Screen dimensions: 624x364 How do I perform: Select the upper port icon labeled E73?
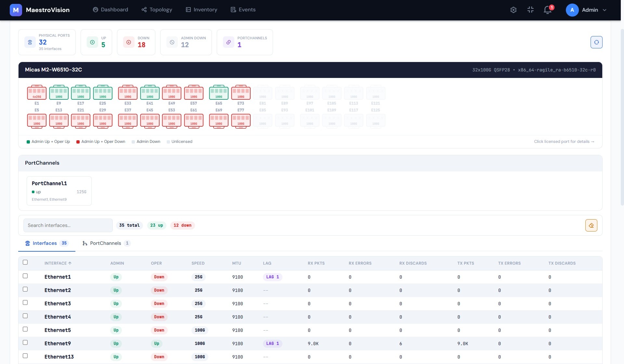[241, 92]
